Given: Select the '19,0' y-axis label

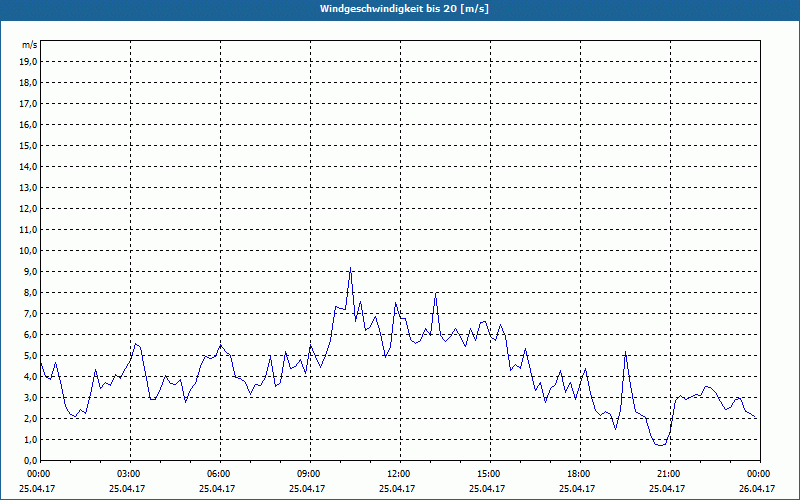Looking at the screenshot, I should pyautogui.click(x=29, y=62).
